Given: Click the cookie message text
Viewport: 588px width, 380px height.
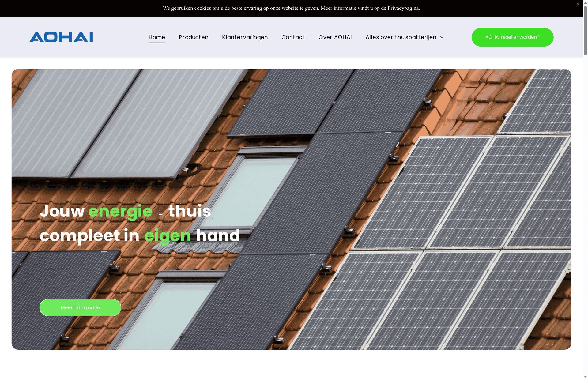Looking at the screenshot, I should point(291,8).
